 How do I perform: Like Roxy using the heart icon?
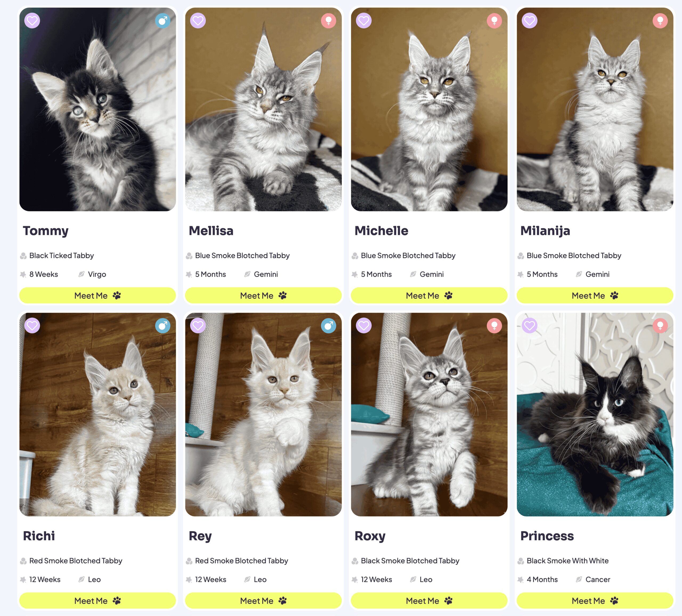pos(364,326)
